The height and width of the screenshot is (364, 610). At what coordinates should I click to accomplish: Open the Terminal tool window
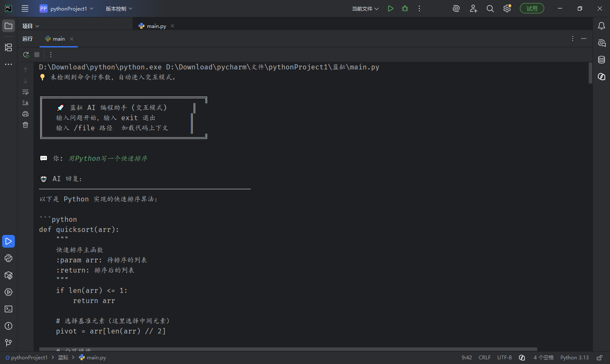coord(8,309)
